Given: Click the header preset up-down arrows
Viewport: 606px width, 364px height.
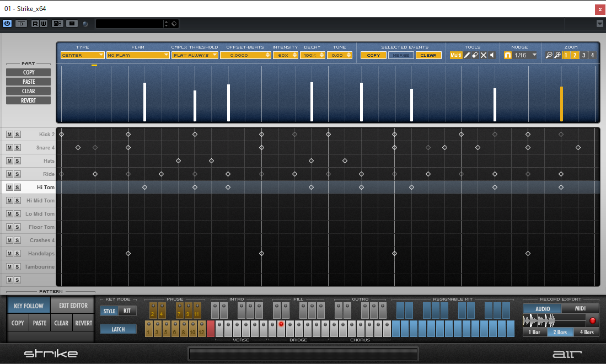Looking at the screenshot, I should tap(166, 24).
